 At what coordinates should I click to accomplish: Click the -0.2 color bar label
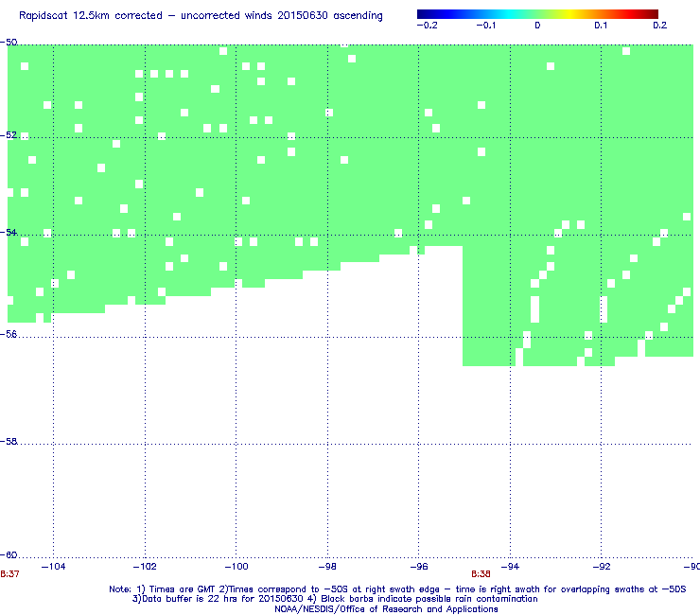tap(428, 26)
